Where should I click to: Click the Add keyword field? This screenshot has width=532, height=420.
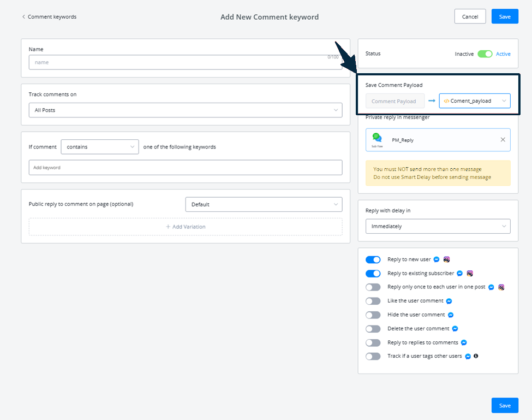tap(186, 167)
